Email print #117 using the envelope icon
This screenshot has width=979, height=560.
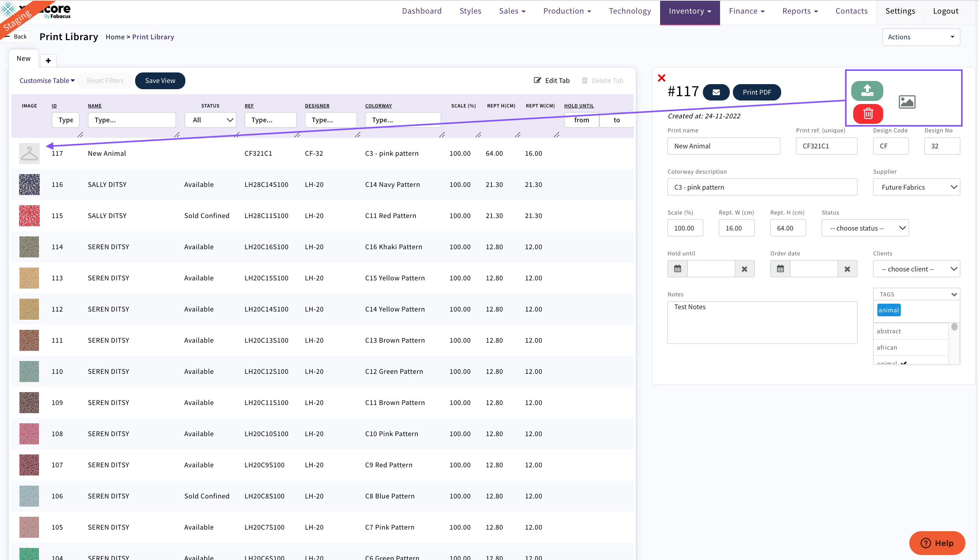click(716, 92)
